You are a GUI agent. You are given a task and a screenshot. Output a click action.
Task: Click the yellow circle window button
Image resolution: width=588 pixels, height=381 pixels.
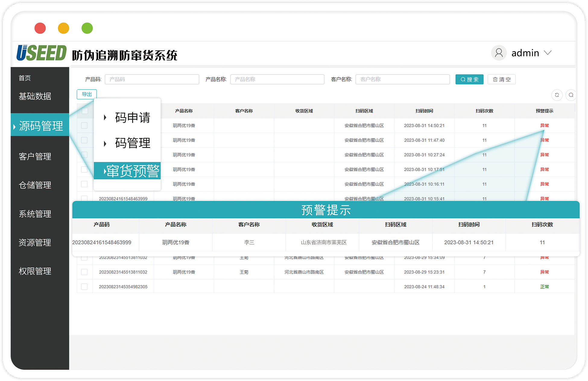[64, 28]
